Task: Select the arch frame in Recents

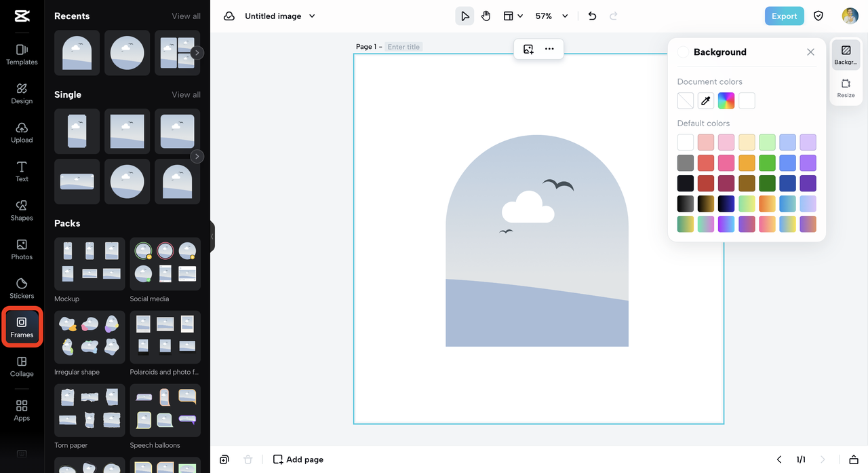Action: [77, 52]
